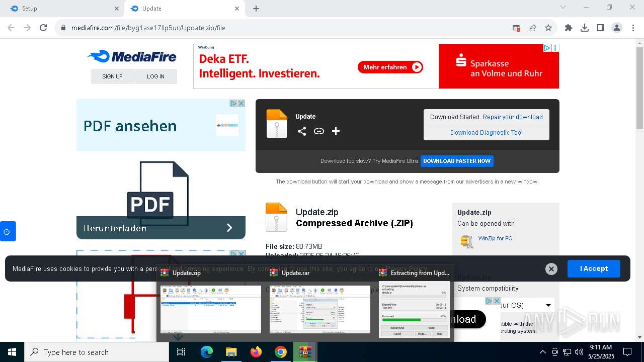Click the Update.zip archive icon in file details
The image size is (644, 362).
point(276,217)
